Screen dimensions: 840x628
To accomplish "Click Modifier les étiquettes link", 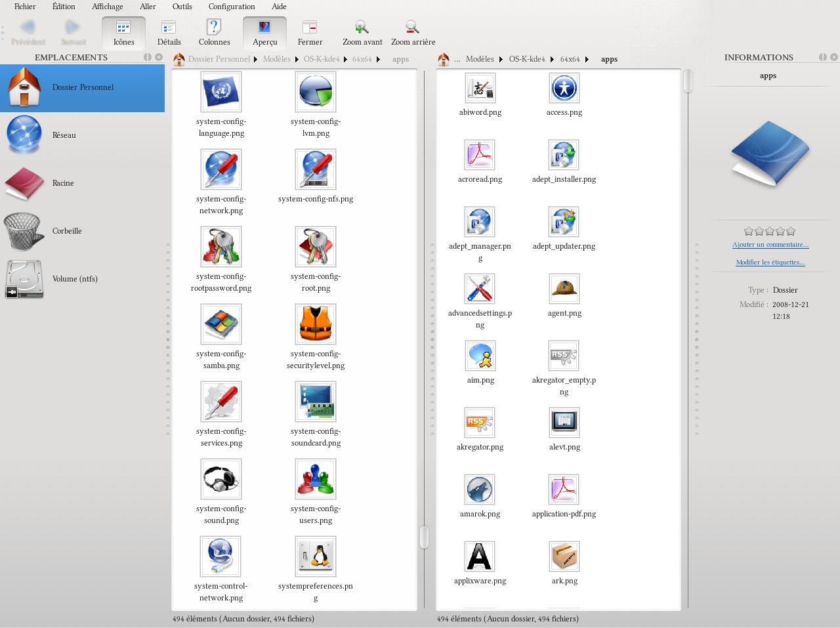I will 770,262.
